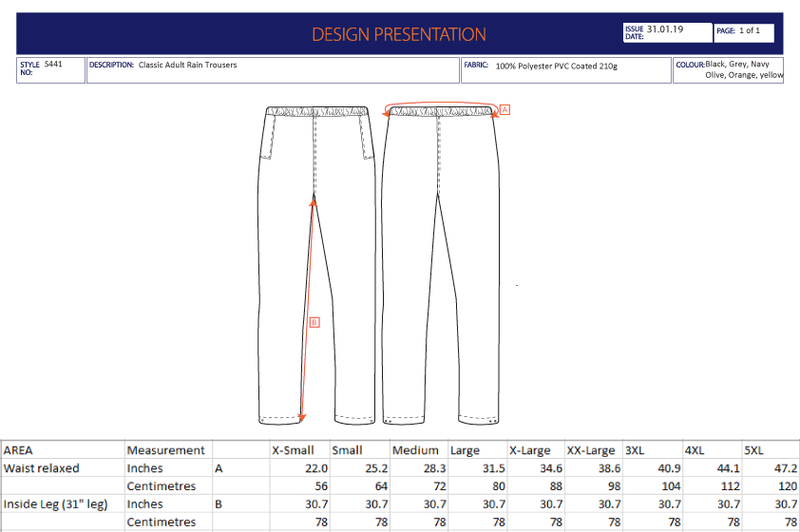Select the STYLE NO S441 field
The width and height of the screenshot is (800, 532).
click(x=50, y=70)
